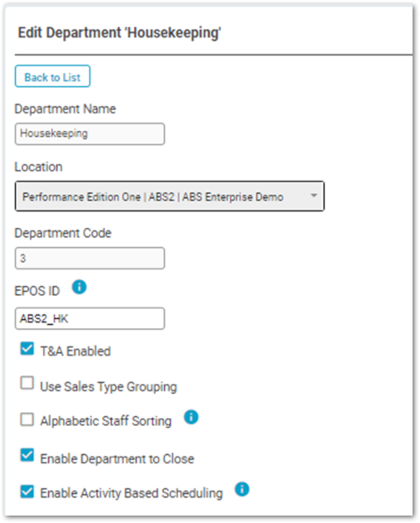Show info for Enable Activity Based Scheduling
This screenshot has width=420, height=523.
point(242,489)
